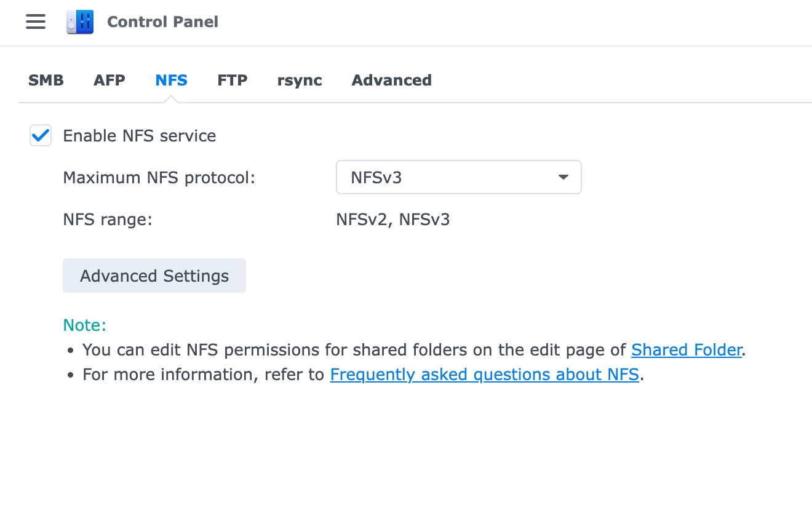Click the NFSv2, NFSv3 range value

pyautogui.click(x=393, y=220)
